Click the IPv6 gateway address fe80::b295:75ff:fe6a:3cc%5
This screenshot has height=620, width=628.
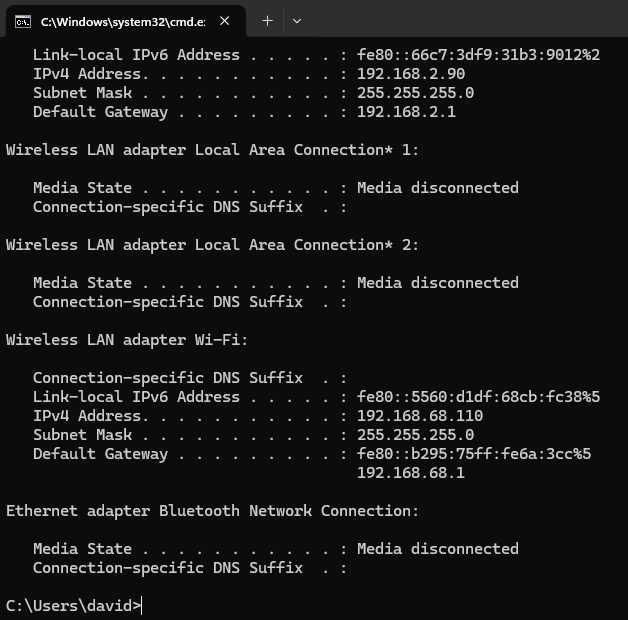pyautogui.click(x=474, y=454)
